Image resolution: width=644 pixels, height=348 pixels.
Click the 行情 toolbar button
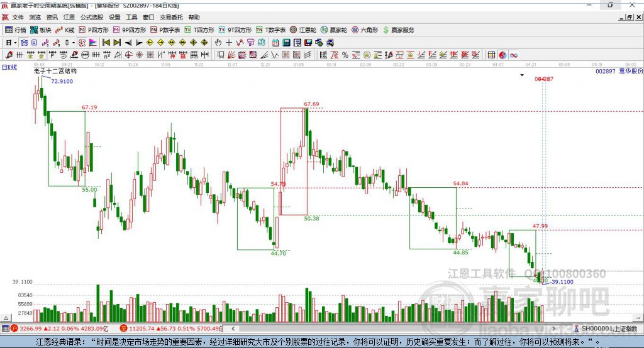tap(15, 30)
